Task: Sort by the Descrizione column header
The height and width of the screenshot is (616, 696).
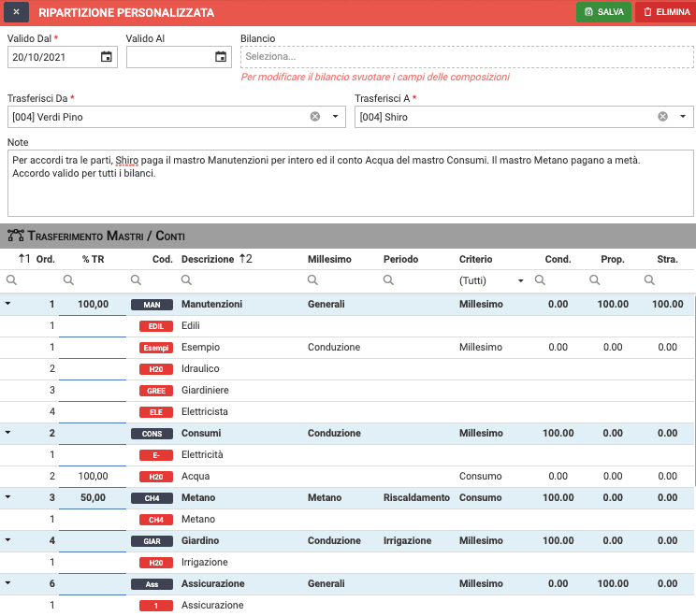Action: 208,259
